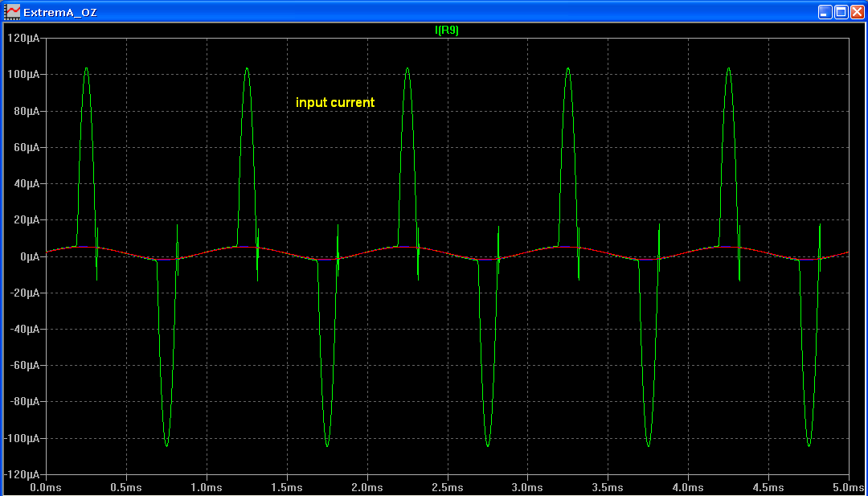
Task: Click the 0µA vertical axis label
Action: tap(31, 256)
